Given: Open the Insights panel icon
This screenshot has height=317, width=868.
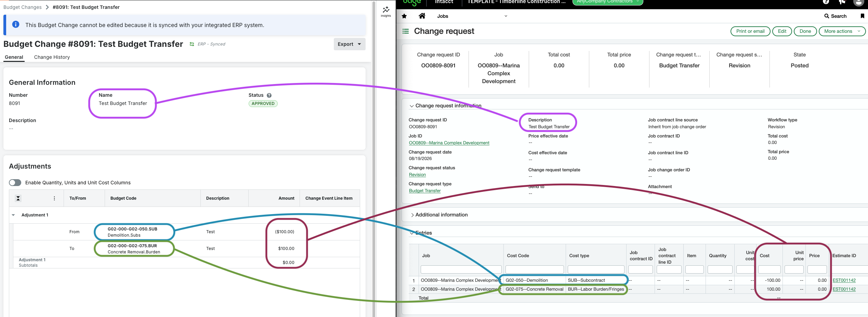Looking at the screenshot, I should pyautogui.click(x=386, y=11).
